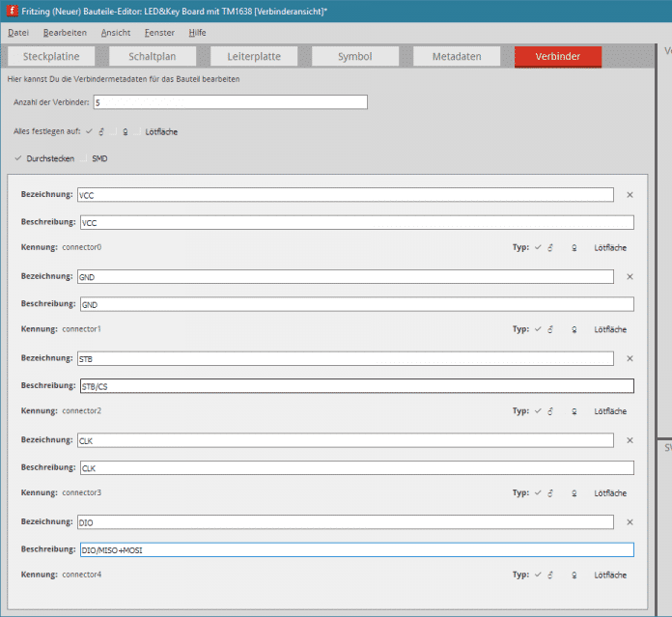Remove the DIO connector with its X icon
The height and width of the screenshot is (617, 672).
tap(630, 522)
